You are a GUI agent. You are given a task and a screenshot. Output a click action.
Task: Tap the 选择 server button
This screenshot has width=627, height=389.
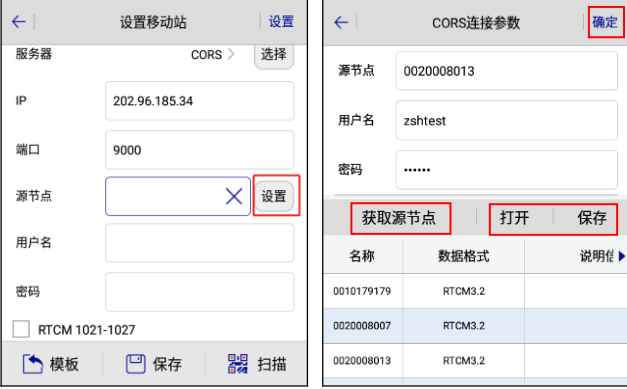tap(274, 55)
